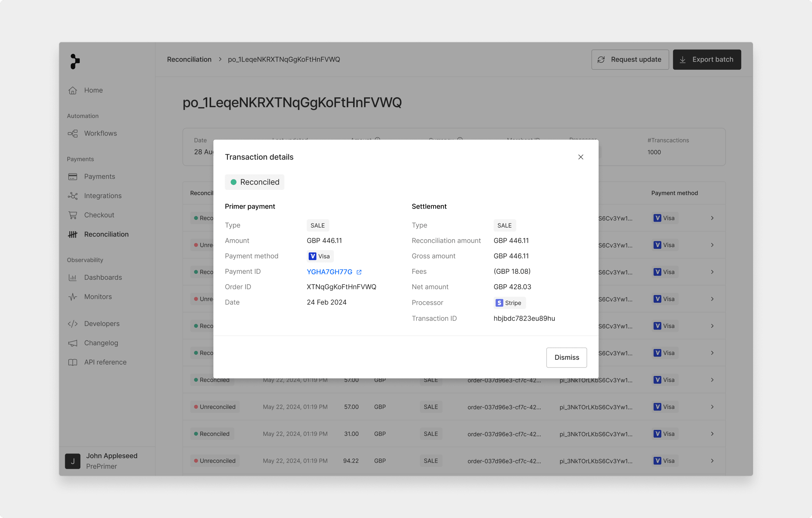Click the Net amount GBP 428.03

point(512,287)
